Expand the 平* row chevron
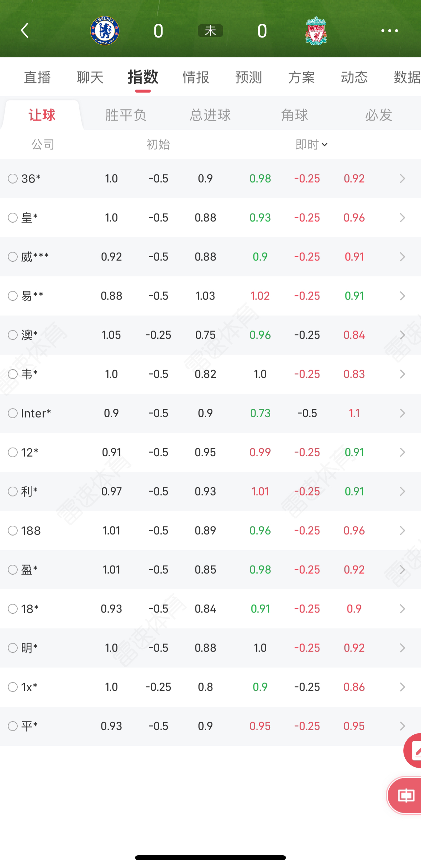 [x=402, y=726]
